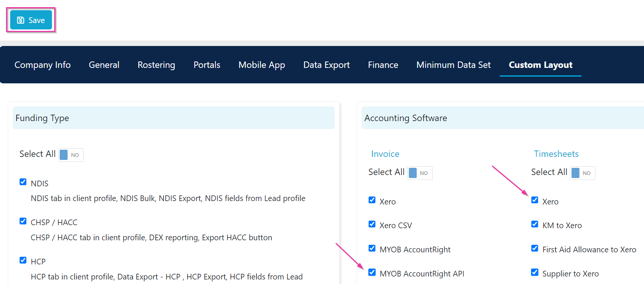
Task: Uncheck the Xero CSV checkbox
Action: click(x=372, y=224)
